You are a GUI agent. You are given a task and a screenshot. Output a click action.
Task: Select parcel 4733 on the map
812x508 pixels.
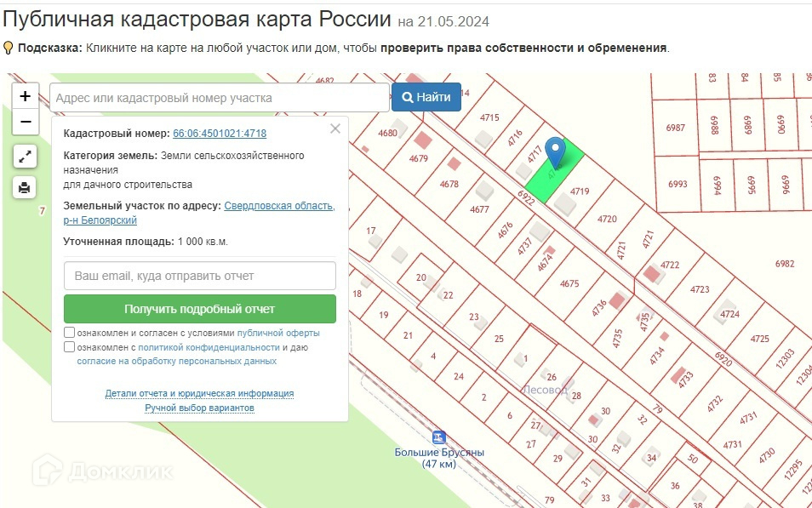point(686,380)
